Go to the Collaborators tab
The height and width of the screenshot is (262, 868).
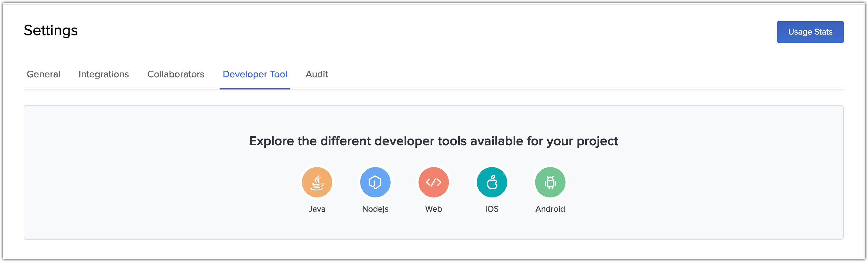(176, 74)
